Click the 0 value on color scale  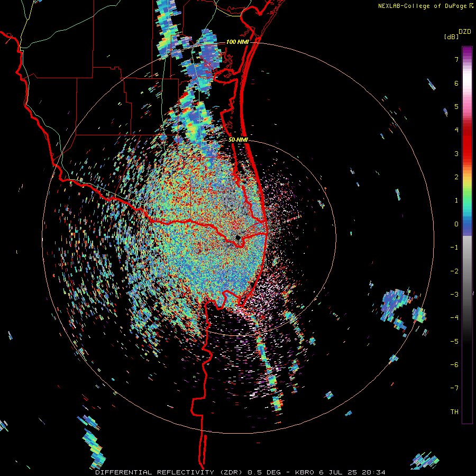click(x=456, y=224)
